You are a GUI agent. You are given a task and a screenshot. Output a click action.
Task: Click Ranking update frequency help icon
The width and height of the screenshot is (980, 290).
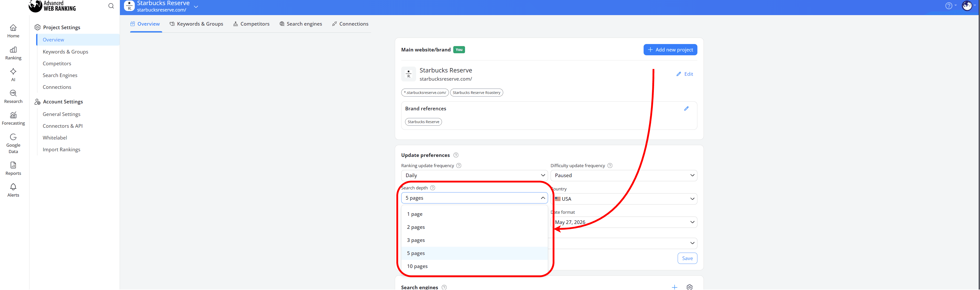tap(459, 166)
